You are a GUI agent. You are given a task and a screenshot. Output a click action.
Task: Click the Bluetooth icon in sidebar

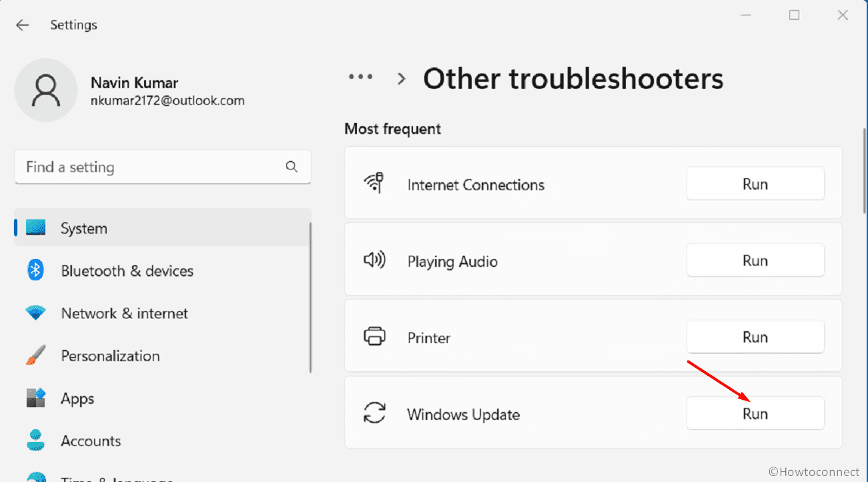35,270
